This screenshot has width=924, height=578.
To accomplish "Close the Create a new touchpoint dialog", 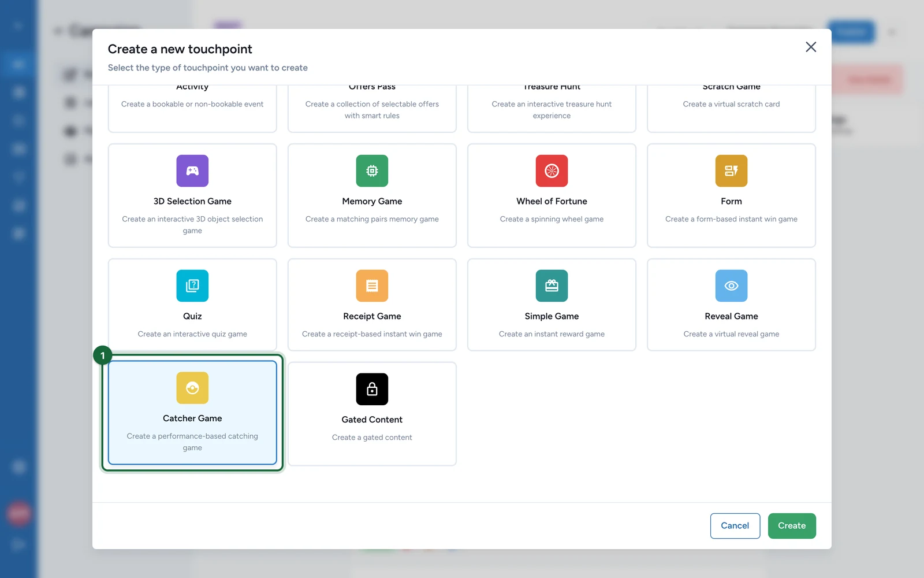I will (x=811, y=47).
